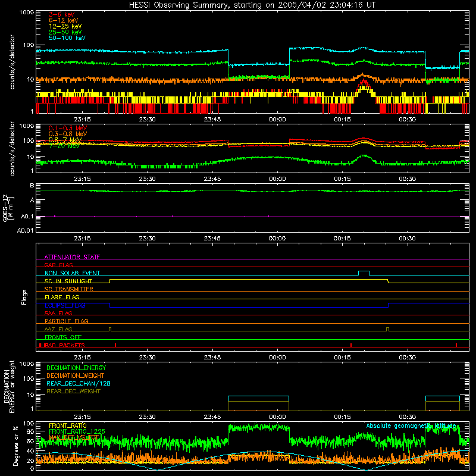Click the REAR_DEC_CHAN/128 legend label
Image resolution: width=476 pixels, height=476 pixels.
(79, 384)
